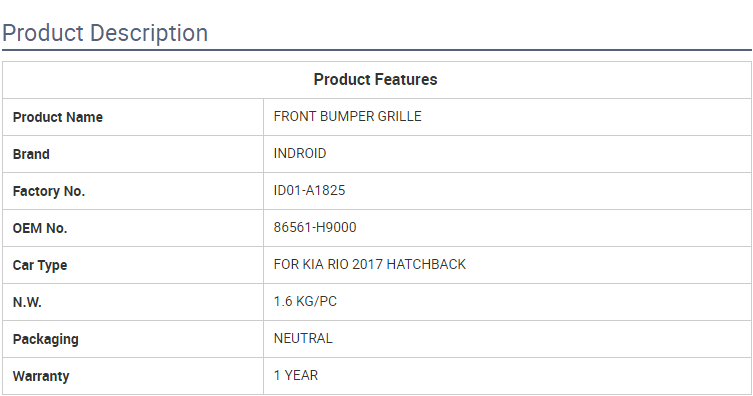Select FOR KIA RIO 2017 HATCHBACK text
The image size is (753, 396).
tap(370, 264)
